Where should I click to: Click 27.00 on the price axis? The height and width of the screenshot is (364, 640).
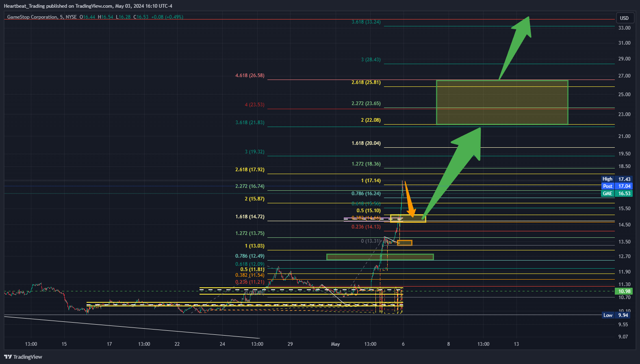pyautogui.click(x=625, y=76)
